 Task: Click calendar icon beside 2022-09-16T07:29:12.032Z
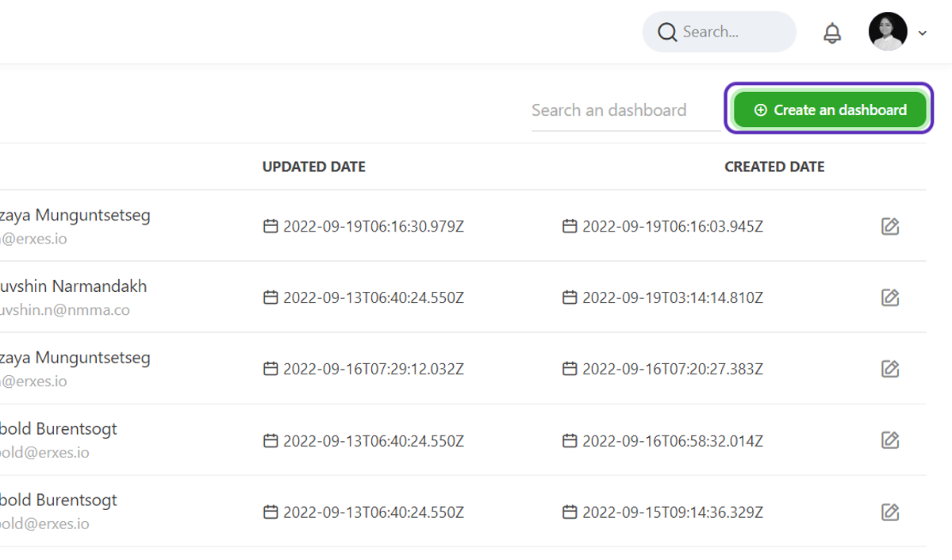[x=271, y=369]
